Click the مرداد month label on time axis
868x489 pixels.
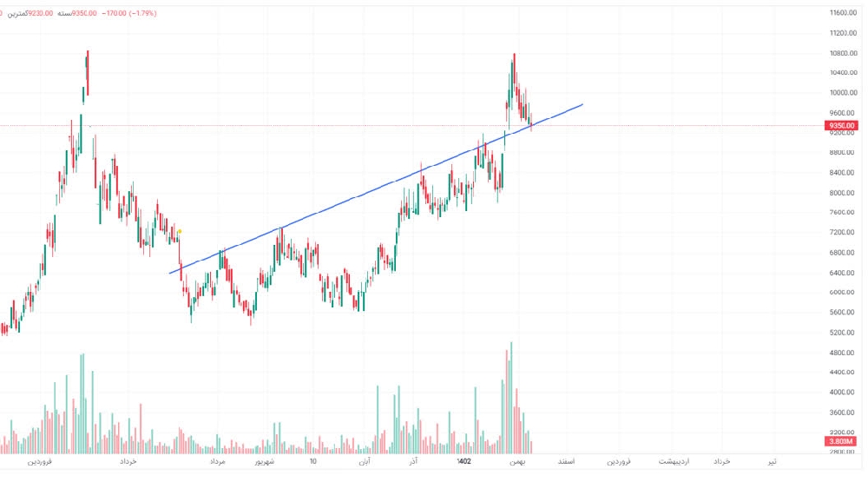[218, 461]
